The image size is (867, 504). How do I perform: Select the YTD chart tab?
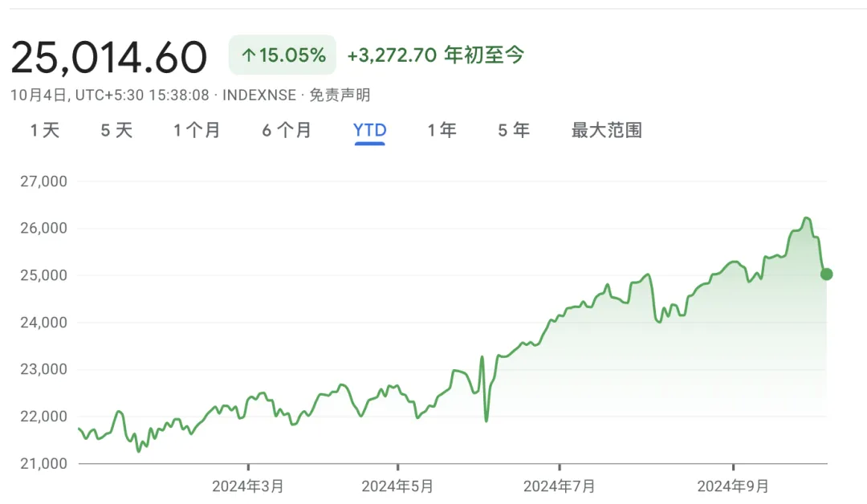(369, 130)
